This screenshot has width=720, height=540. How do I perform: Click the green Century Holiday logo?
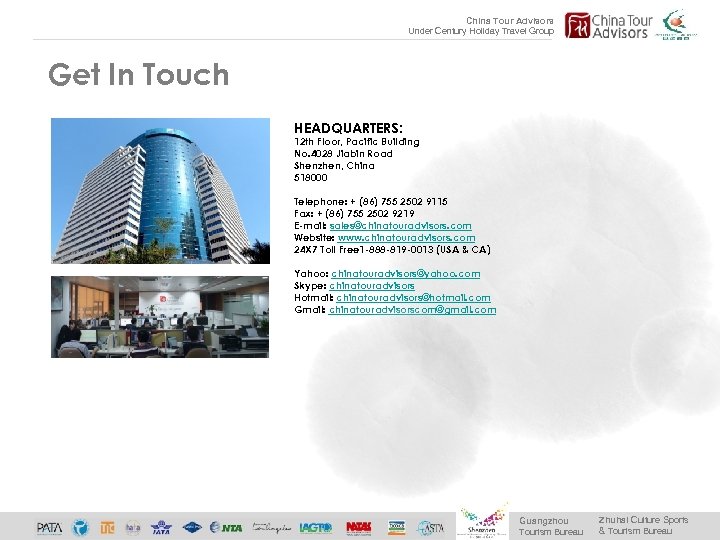[x=676, y=25]
